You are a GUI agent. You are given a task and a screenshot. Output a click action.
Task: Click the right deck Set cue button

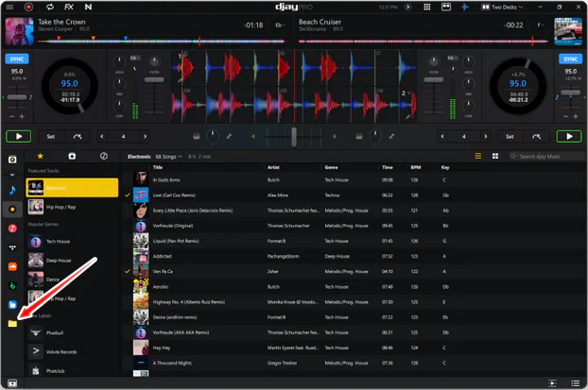(x=510, y=137)
